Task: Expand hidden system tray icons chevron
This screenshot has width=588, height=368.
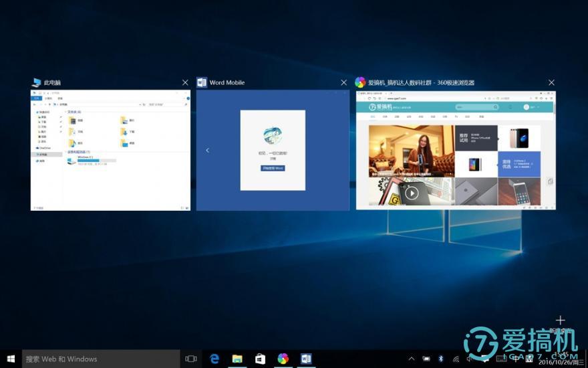Action: click(412, 359)
